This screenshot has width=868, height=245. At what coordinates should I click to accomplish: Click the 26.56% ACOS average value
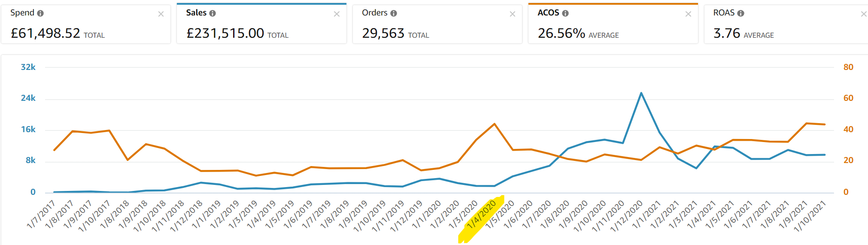tap(561, 33)
